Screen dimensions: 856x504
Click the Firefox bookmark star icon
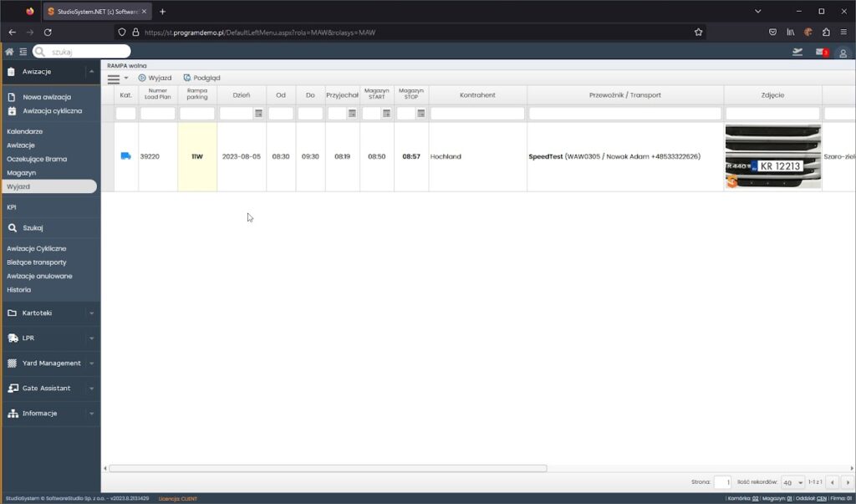(698, 32)
